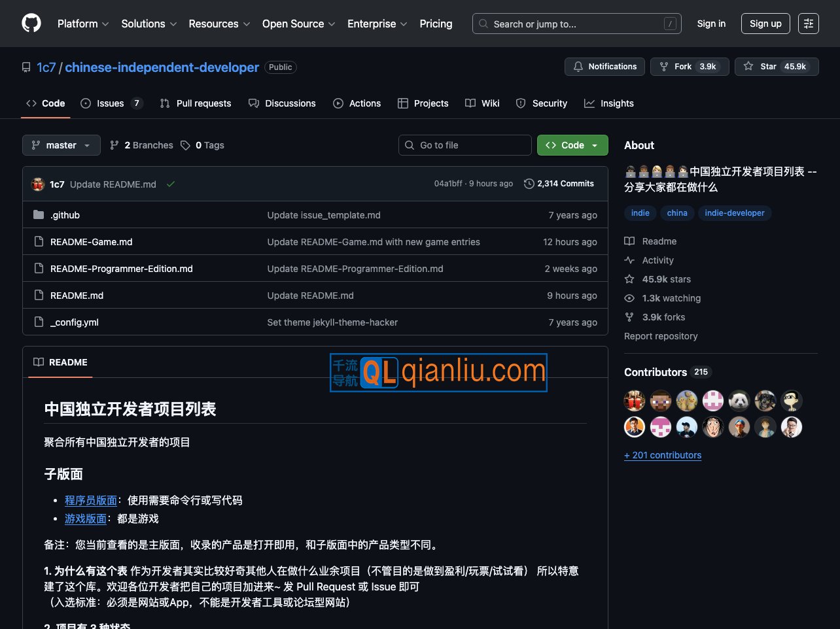This screenshot has height=629, width=840.
Task: Click the Sign up button
Action: tap(765, 23)
